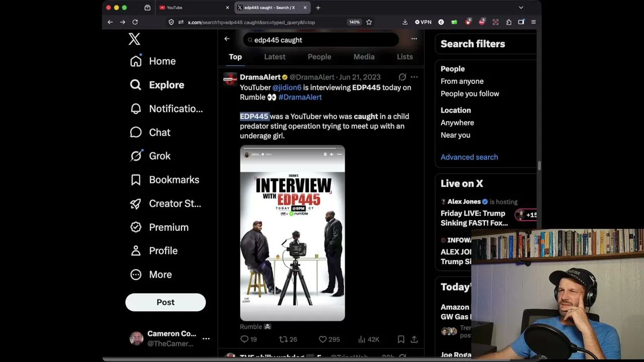Open a new browser tab
This screenshot has height=362, width=644.
318,8
